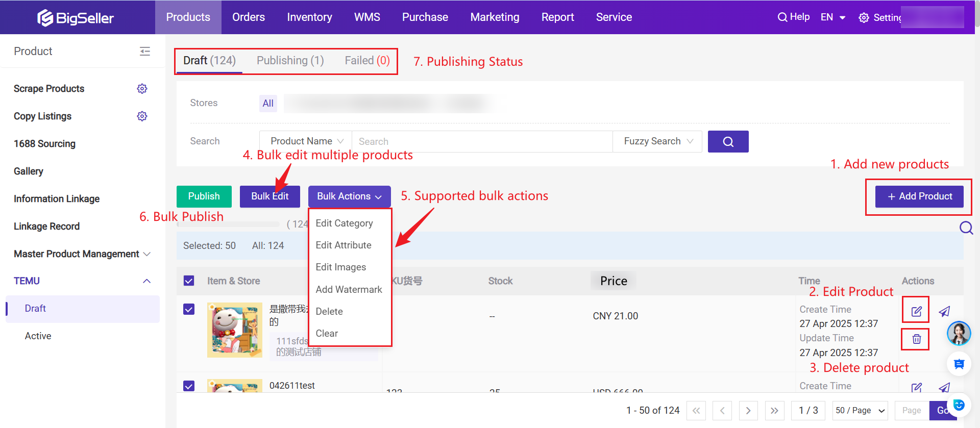Go to next page arrow
The width and height of the screenshot is (980, 428).
click(748, 411)
